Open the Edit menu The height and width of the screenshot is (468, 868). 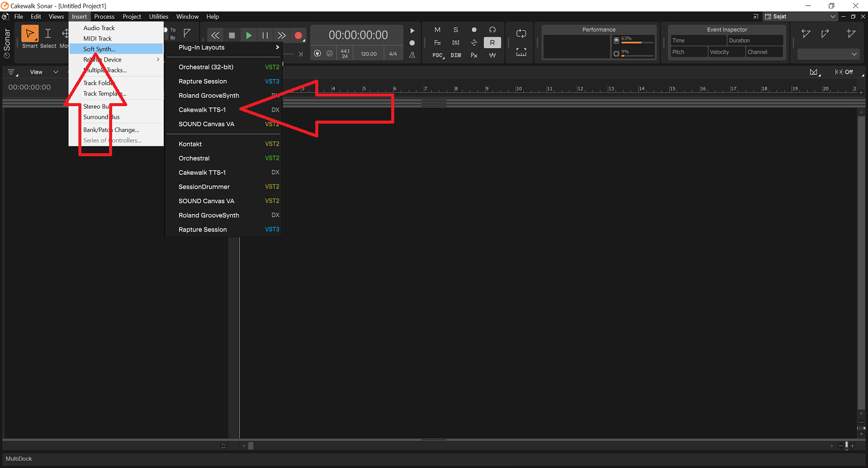36,16
